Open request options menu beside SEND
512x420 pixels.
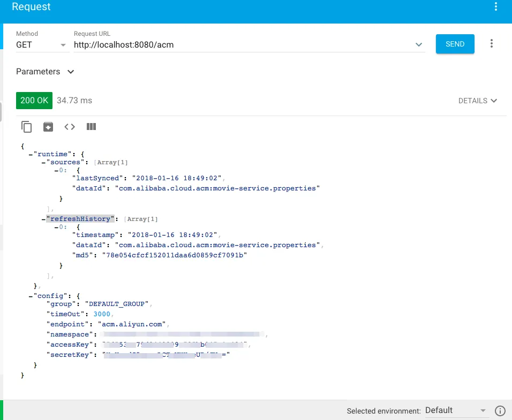click(492, 44)
